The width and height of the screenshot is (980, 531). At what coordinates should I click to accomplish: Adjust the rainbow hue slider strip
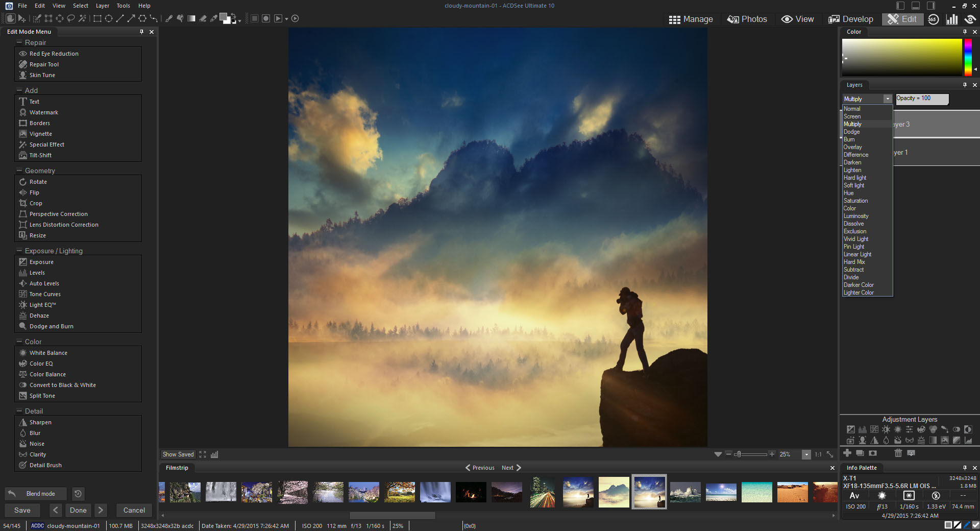[967, 57]
